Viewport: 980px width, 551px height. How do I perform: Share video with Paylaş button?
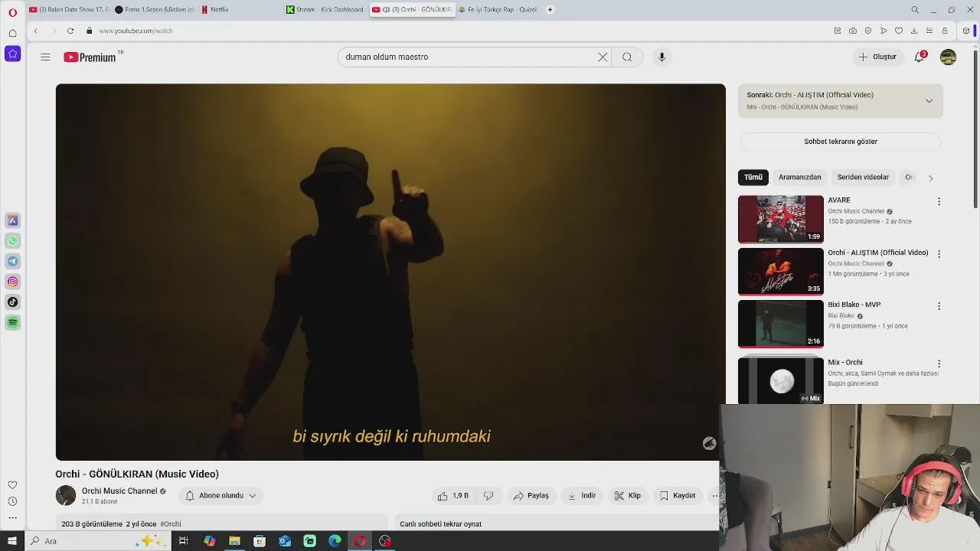click(x=531, y=496)
